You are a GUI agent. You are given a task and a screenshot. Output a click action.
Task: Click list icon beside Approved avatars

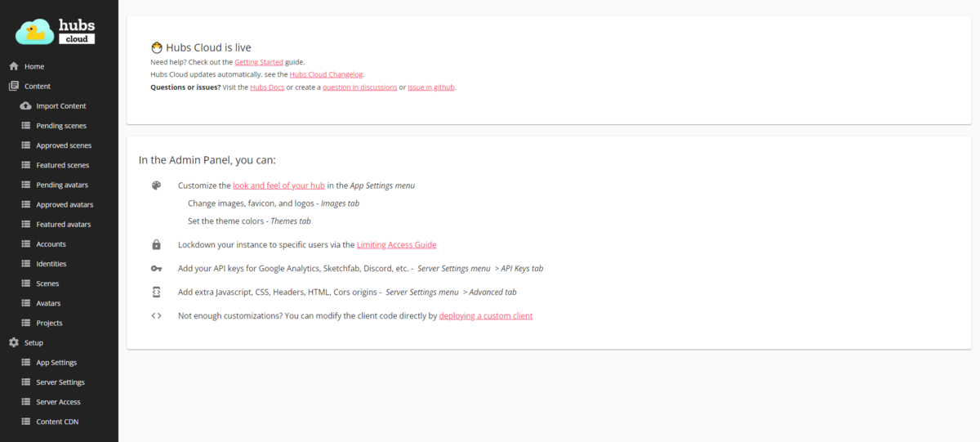25,204
